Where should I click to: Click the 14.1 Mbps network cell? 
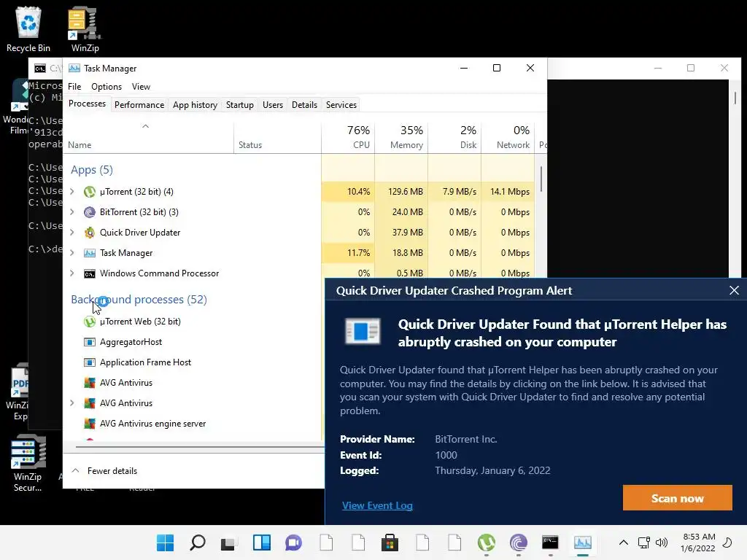pyautogui.click(x=508, y=192)
